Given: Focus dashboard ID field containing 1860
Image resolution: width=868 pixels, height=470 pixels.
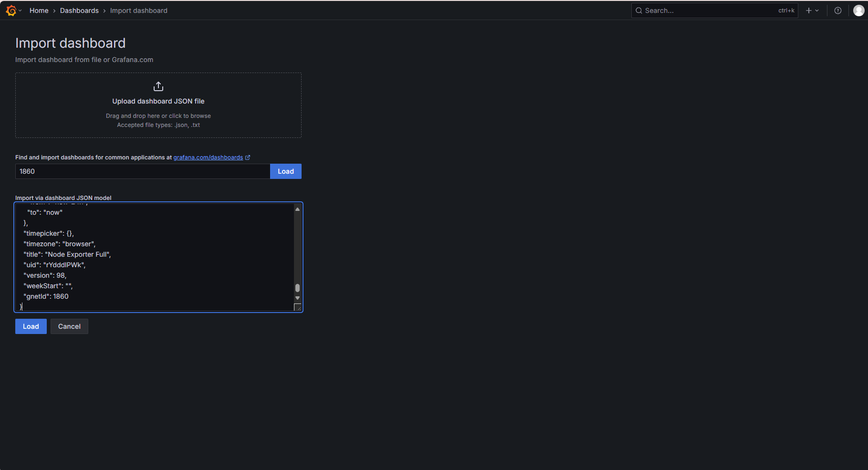Looking at the screenshot, I should (x=143, y=171).
